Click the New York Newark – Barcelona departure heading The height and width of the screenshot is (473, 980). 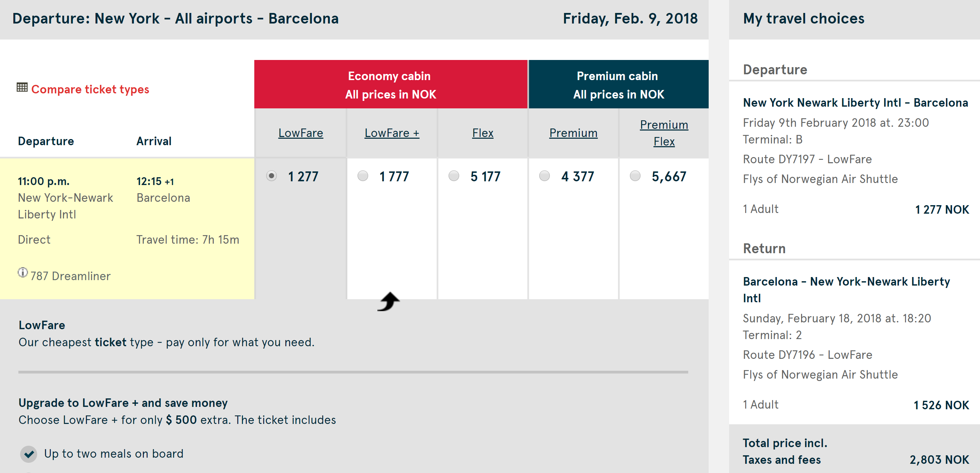pos(855,103)
